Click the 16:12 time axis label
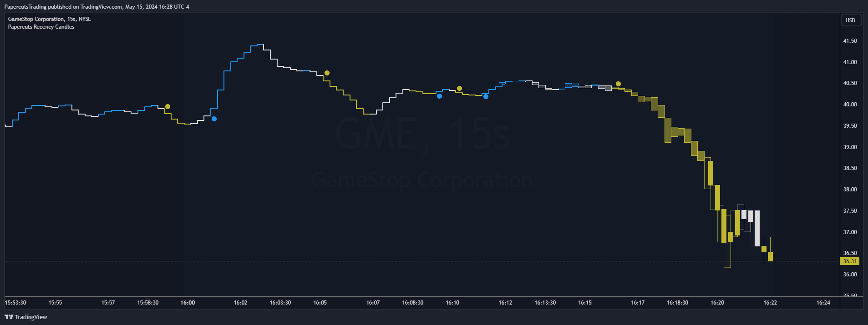The height and width of the screenshot is (325, 868). coord(505,303)
